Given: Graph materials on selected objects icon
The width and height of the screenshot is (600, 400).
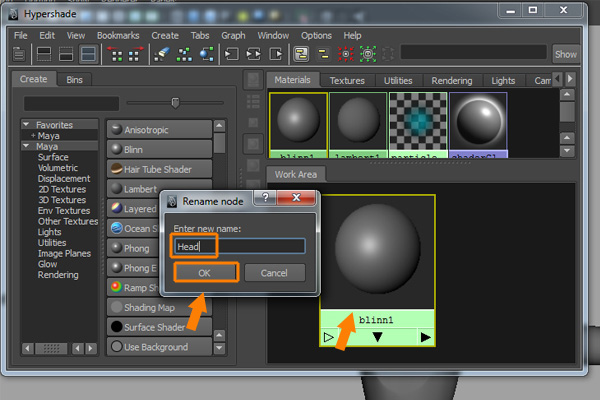Looking at the screenshot, I should 207,54.
